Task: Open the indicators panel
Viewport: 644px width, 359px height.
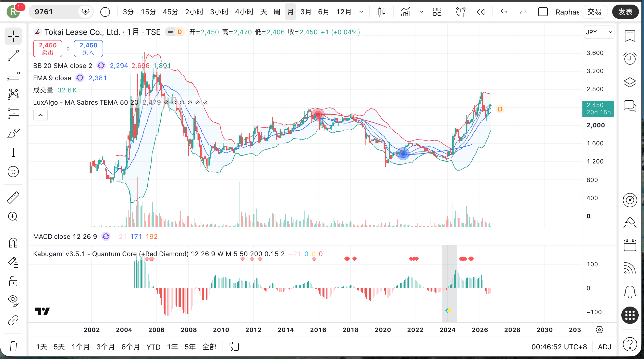Action: [406, 12]
